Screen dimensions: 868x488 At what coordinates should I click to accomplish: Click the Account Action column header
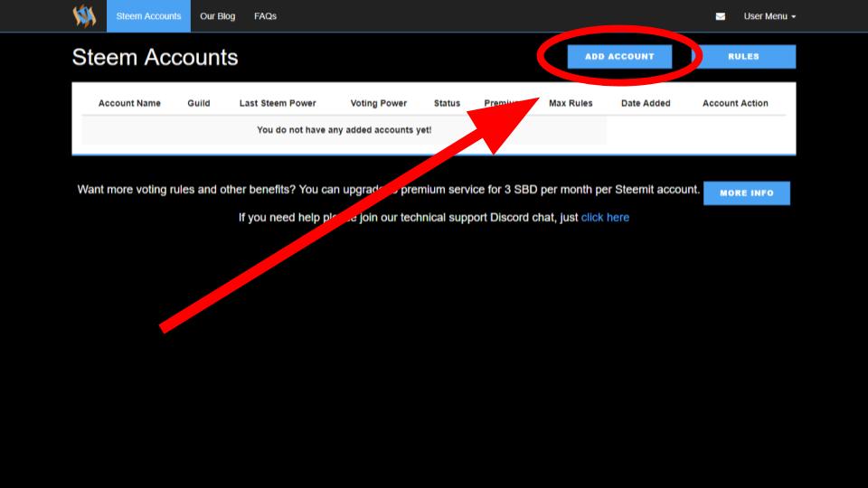(x=735, y=103)
